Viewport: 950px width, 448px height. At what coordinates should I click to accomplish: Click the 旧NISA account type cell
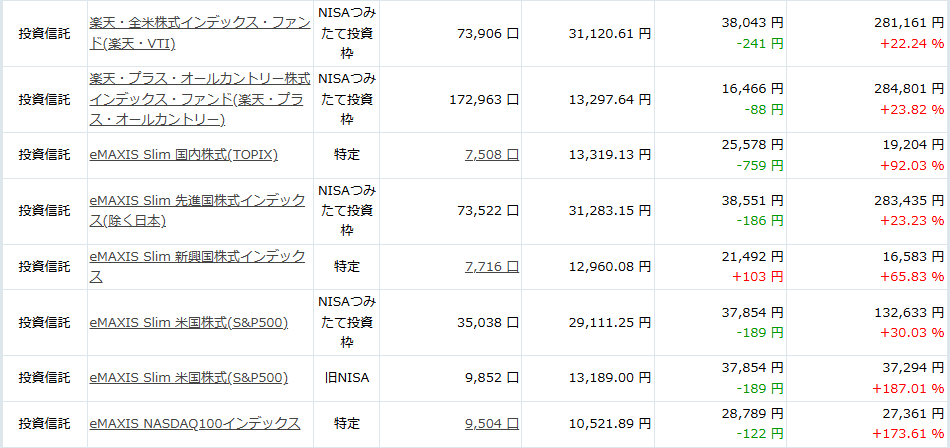pyautogui.click(x=347, y=378)
